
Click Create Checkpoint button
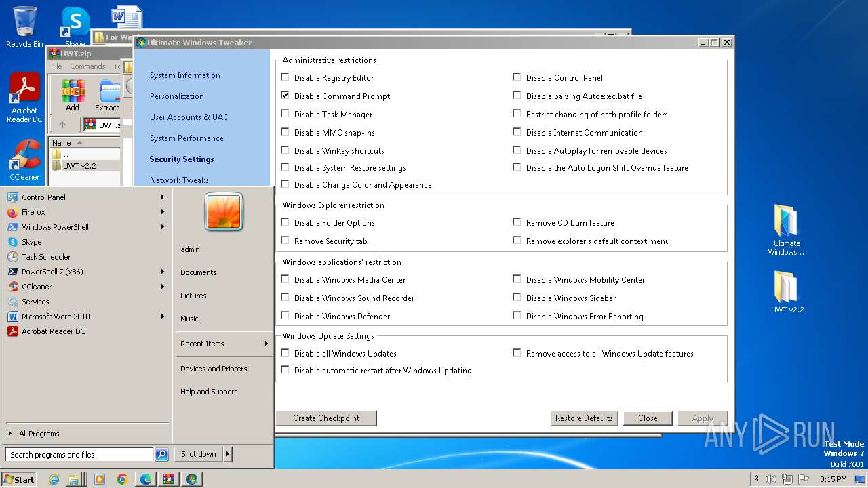tap(326, 418)
